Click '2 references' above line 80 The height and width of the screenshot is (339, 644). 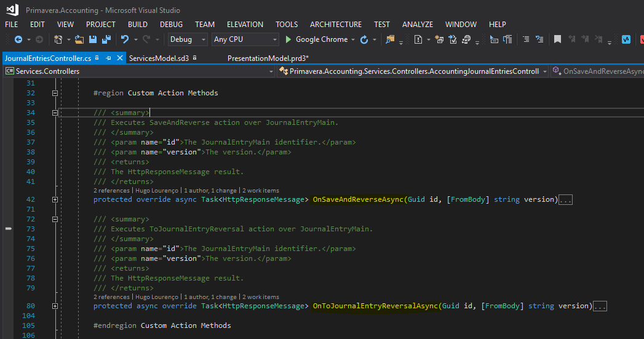pos(111,297)
